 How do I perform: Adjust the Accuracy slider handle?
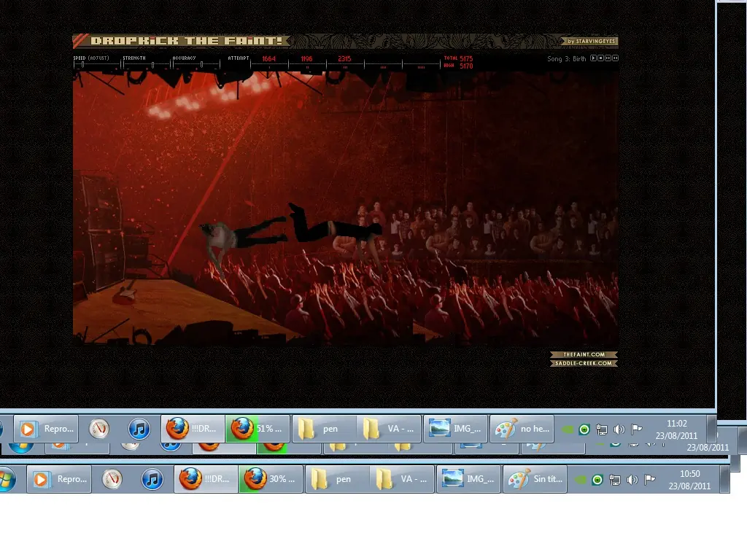tap(201, 64)
